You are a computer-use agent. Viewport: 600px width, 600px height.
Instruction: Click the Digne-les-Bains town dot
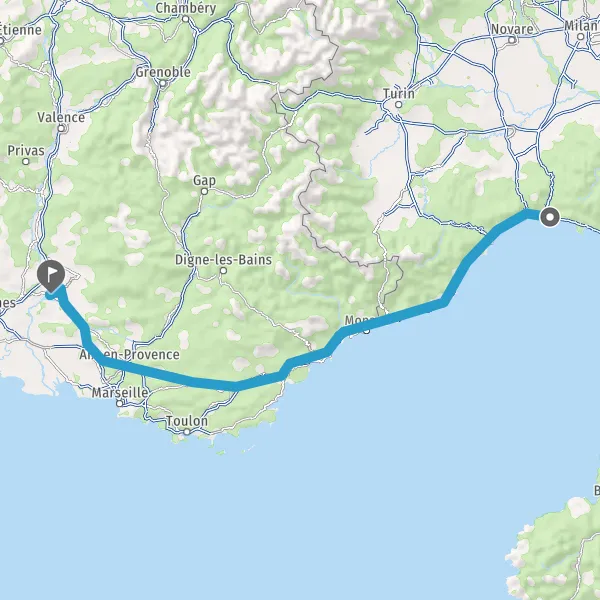223,271
